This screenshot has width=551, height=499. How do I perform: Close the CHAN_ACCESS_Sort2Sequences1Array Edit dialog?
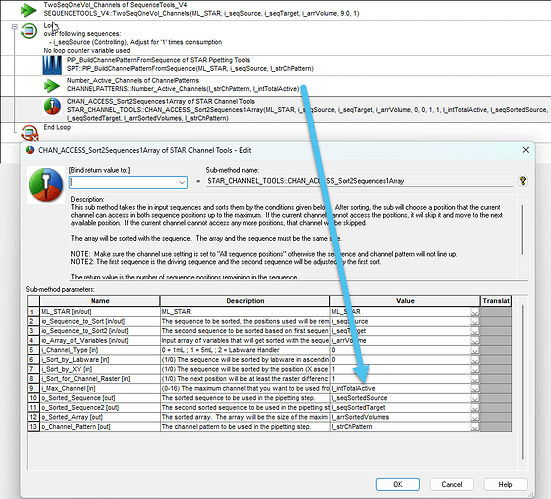526,150
